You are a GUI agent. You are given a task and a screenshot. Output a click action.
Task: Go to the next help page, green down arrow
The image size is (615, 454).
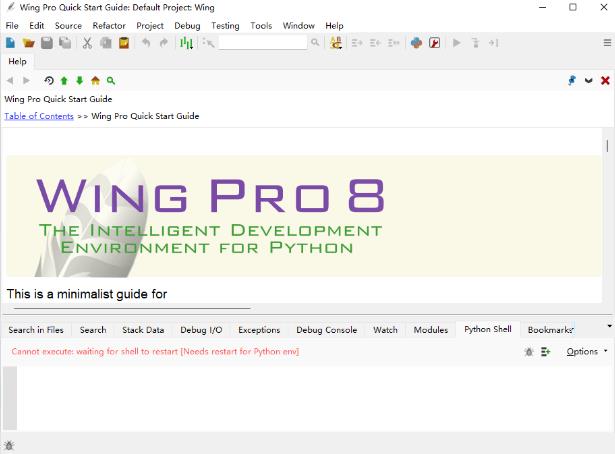80,81
